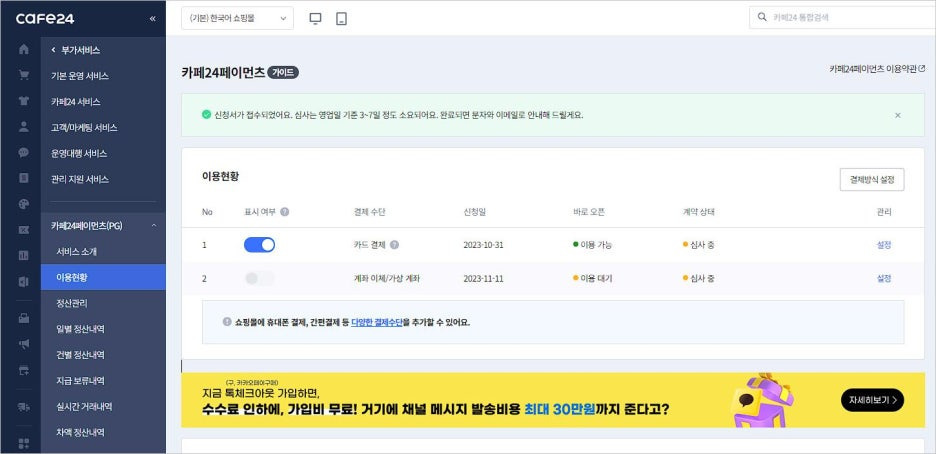Open the shopping cart orders icon
The image size is (936, 454).
[x=24, y=75]
